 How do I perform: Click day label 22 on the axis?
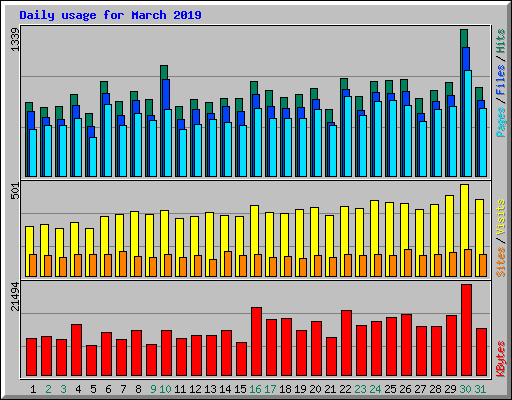(x=345, y=389)
